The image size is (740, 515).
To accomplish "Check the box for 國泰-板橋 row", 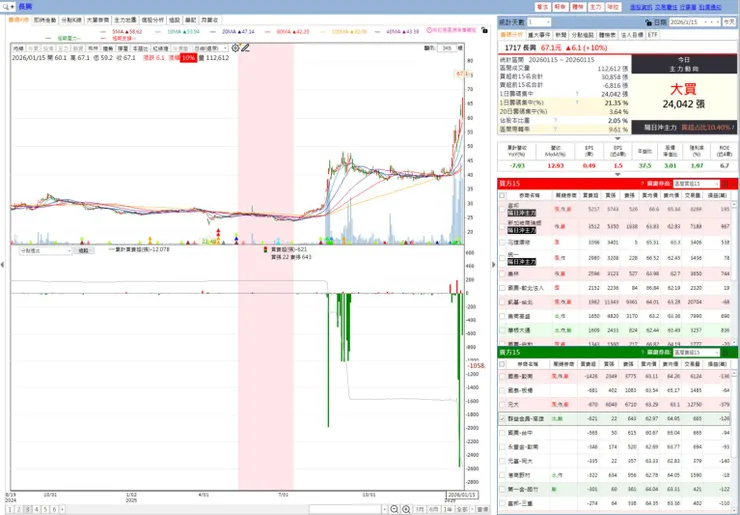I will (x=502, y=390).
